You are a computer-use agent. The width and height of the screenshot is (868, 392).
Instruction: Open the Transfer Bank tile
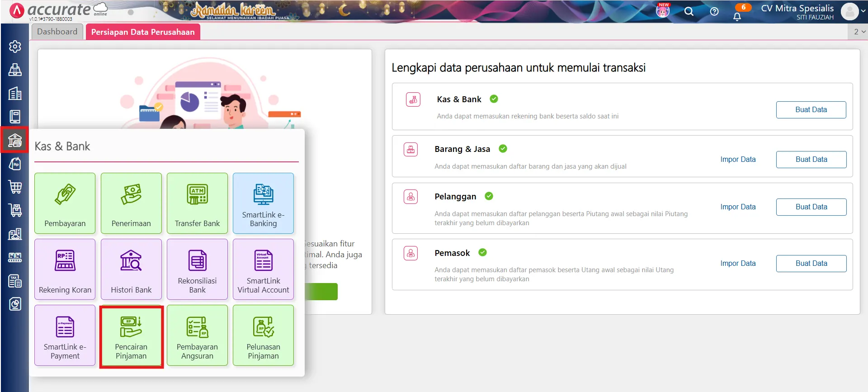point(197,203)
